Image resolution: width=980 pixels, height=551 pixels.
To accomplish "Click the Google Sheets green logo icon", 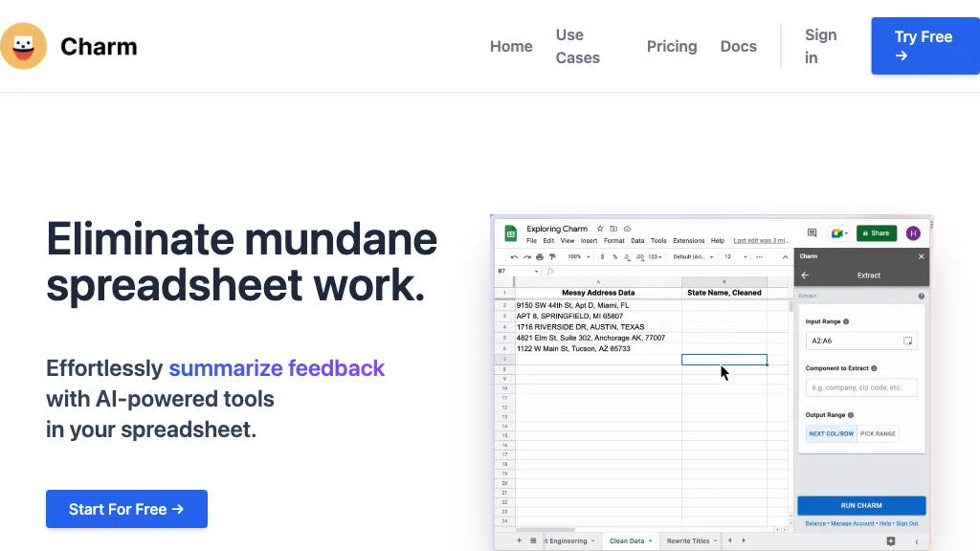I will [x=511, y=233].
